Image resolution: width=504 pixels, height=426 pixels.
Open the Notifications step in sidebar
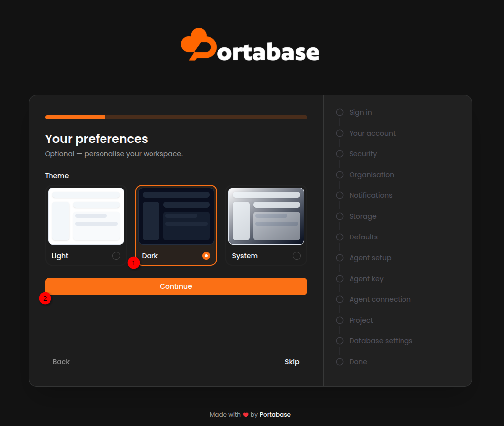[x=371, y=195]
